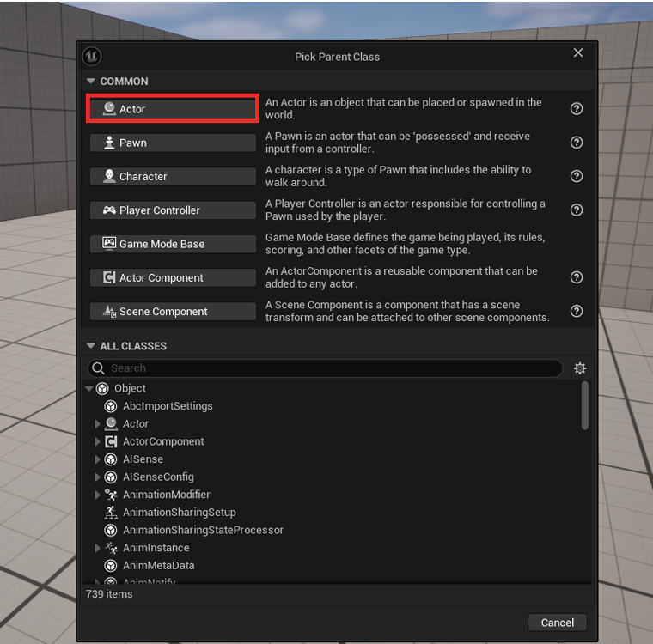This screenshot has height=644, width=653.
Task: Expand the AnimInstance tree node
Action: (97, 548)
